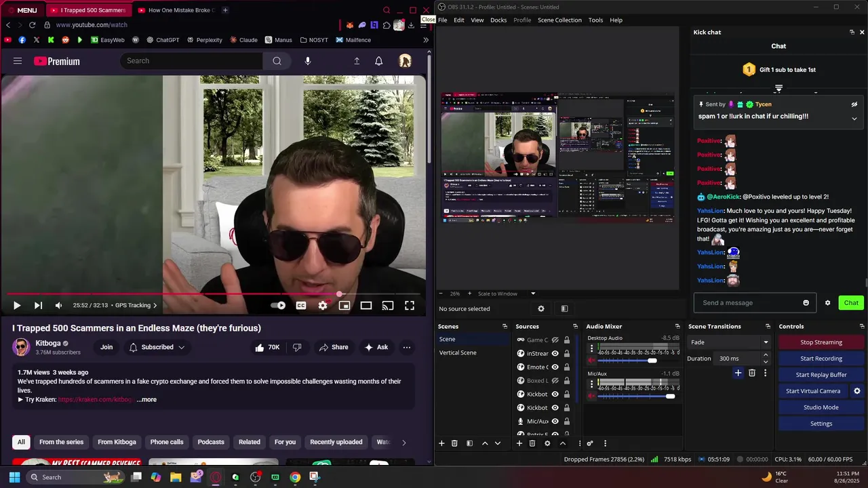Click YouTube voice search microphone icon
The height and width of the screenshot is (488, 868).
(308, 61)
